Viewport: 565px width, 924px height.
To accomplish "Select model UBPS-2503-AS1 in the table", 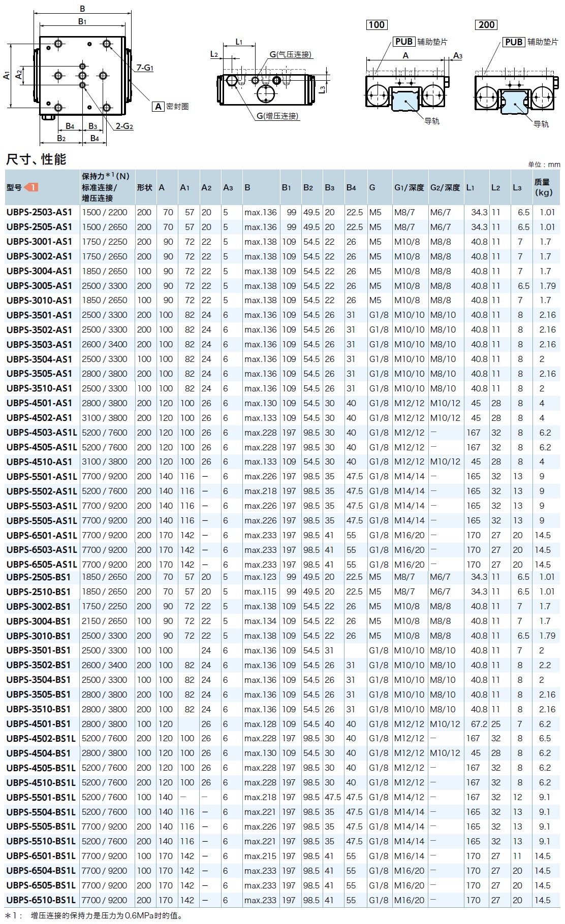I will pyautogui.click(x=39, y=212).
